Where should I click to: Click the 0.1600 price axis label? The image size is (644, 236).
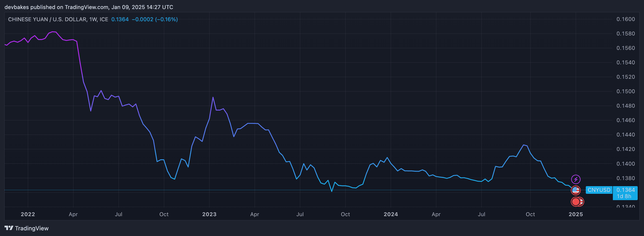coord(625,19)
